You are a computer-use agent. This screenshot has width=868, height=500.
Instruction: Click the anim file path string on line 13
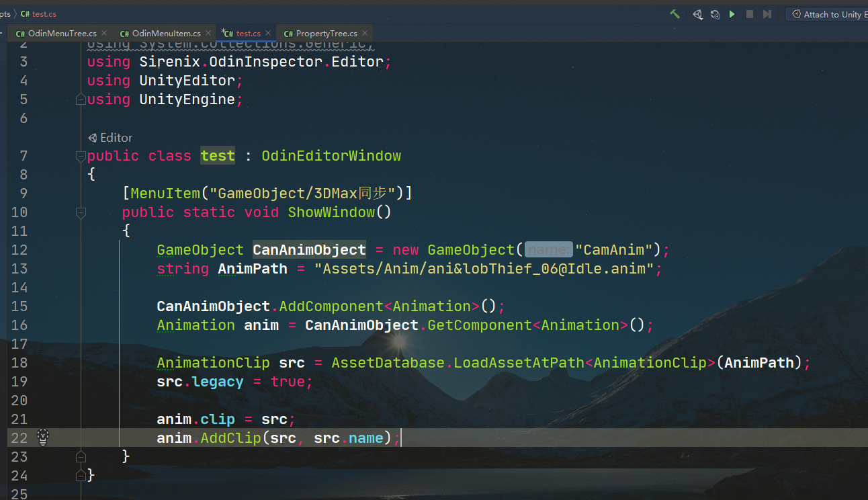[484, 269]
